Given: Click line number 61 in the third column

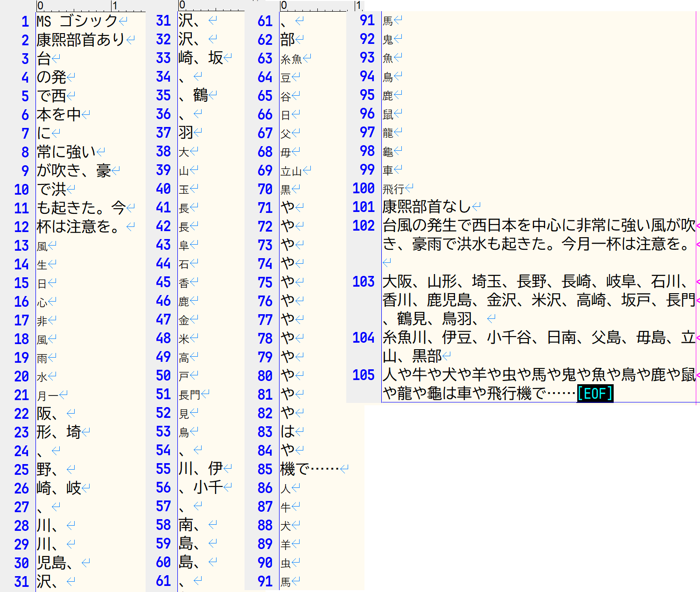Looking at the screenshot, I should click(x=266, y=21).
